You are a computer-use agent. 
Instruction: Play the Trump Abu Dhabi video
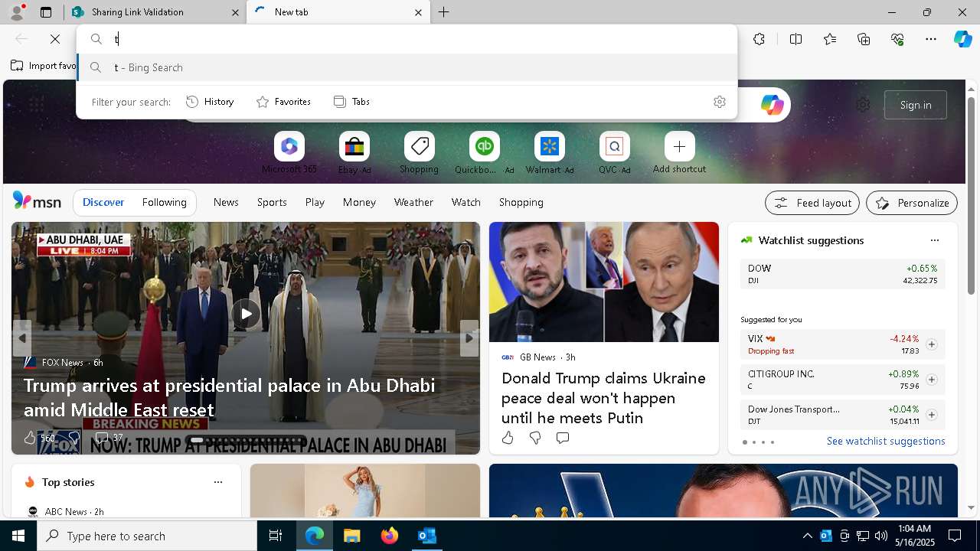[246, 314]
